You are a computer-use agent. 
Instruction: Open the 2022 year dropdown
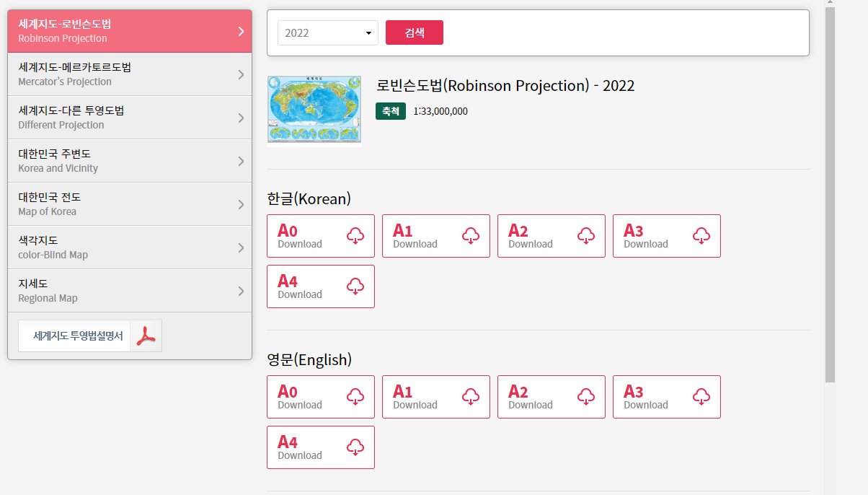click(328, 32)
